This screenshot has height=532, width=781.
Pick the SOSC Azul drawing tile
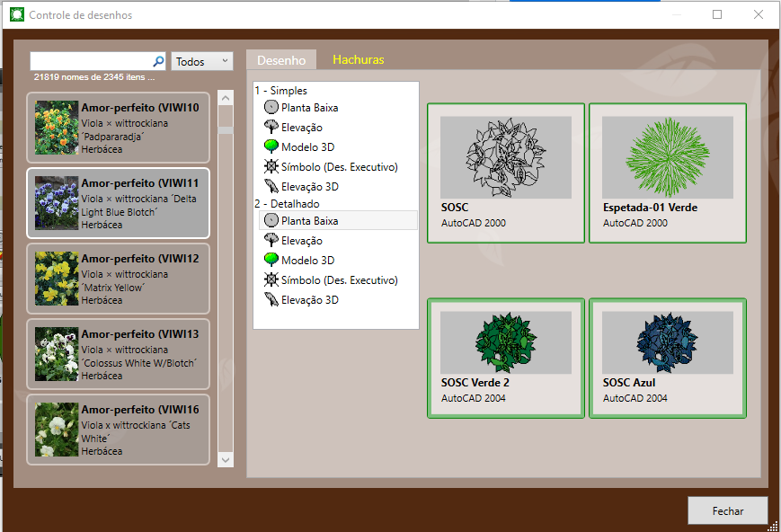click(x=668, y=358)
